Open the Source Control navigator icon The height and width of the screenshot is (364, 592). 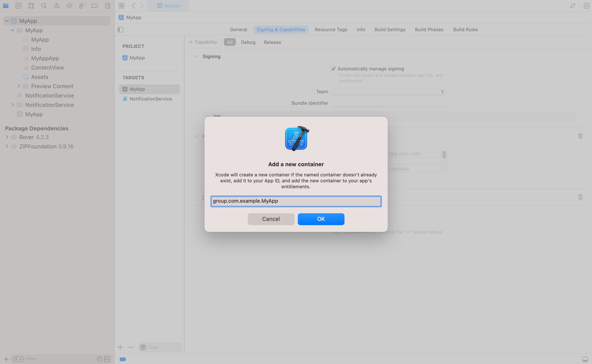tap(18, 6)
